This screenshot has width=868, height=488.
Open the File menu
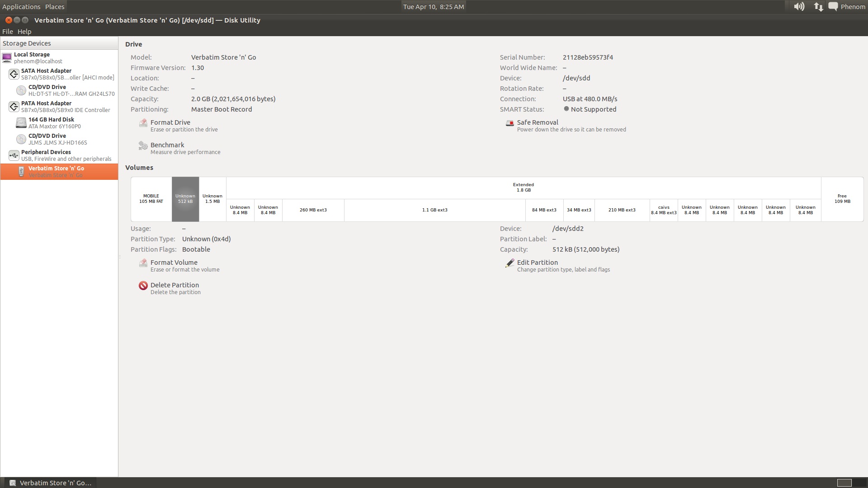(x=7, y=32)
